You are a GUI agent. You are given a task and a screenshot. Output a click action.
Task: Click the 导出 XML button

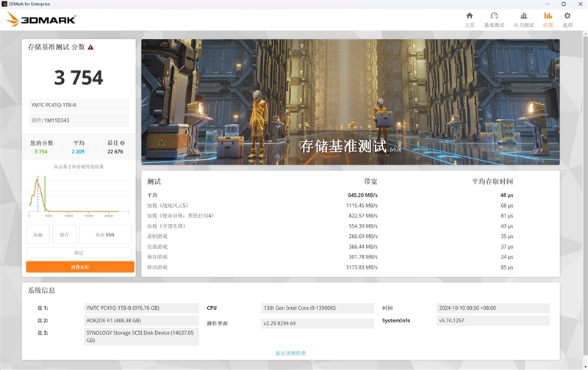pyautogui.click(x=105, y=235)
